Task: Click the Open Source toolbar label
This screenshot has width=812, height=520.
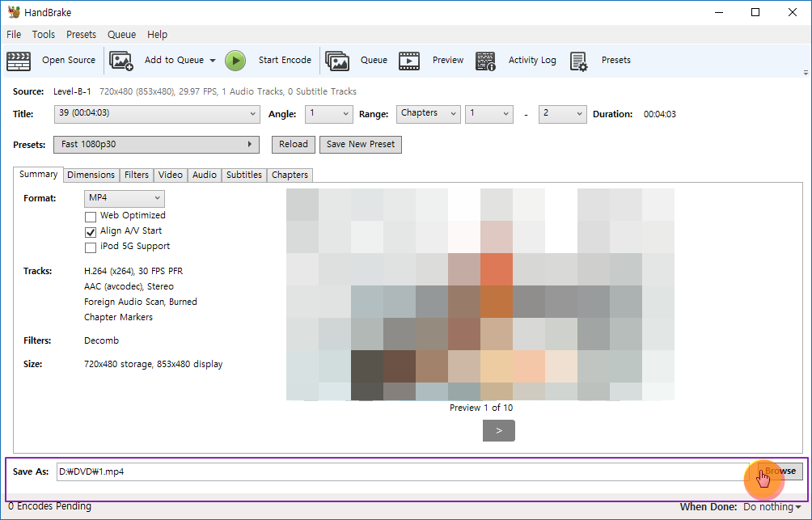Action: pyautogui.click(x=69, y=61)
